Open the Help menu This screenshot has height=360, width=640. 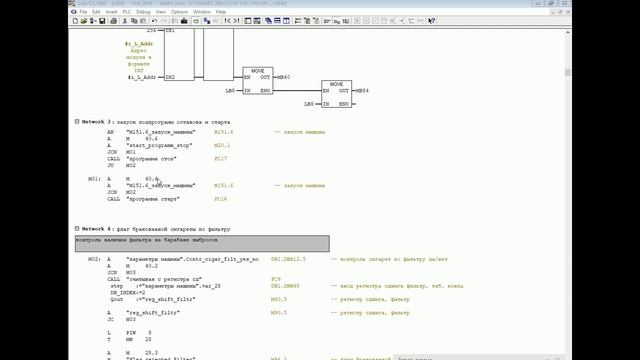pyautogui.click(x=221, y=12)
